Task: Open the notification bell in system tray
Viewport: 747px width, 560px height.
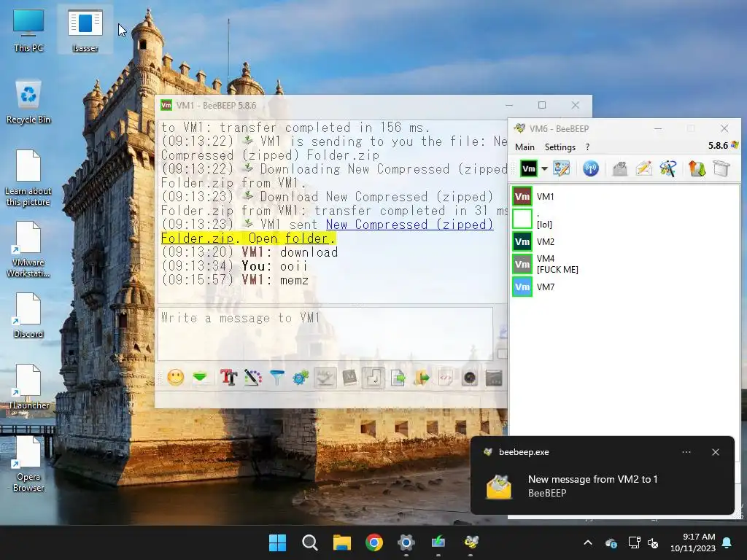Action: pos(727,542)
